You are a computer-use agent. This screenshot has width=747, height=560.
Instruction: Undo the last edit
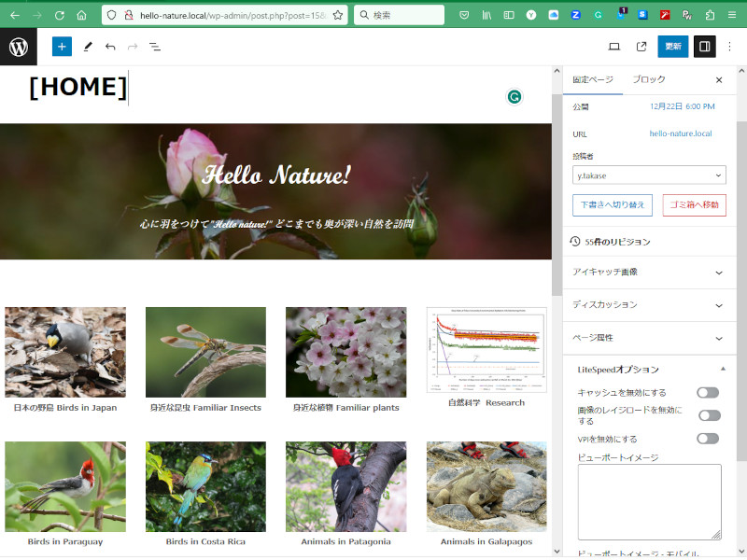coord(110,47)
